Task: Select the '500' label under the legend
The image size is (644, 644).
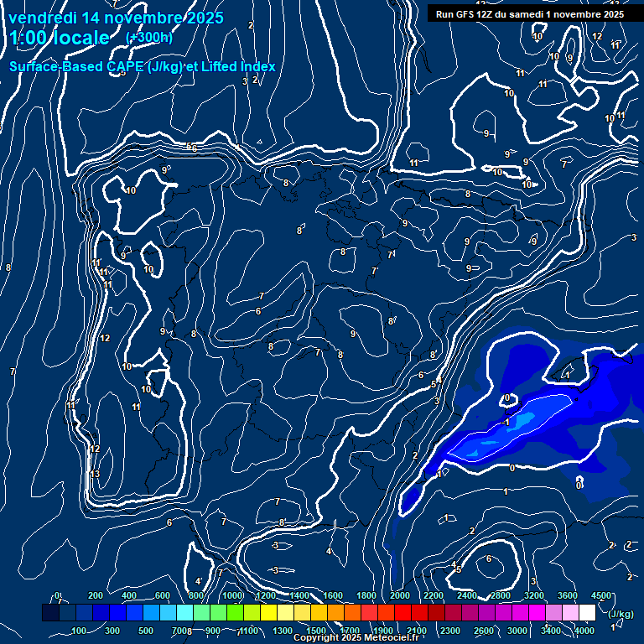Action: point(146,631)
